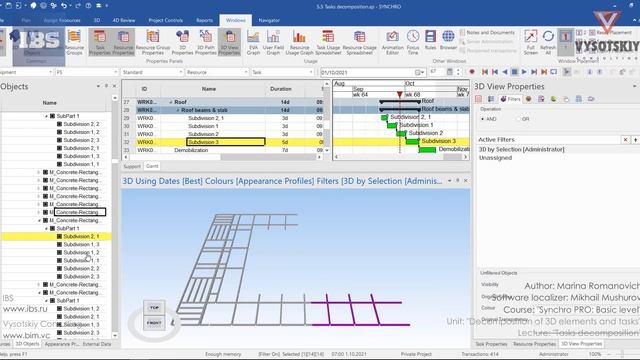Expand the first M_Concrete-Rectang tree node
The width and height of the screenshot is (640, 360).
(39, 172)
